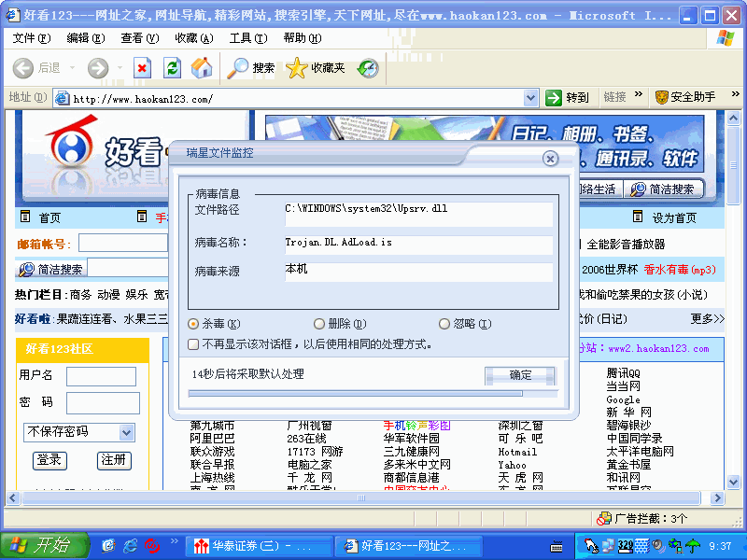The height and width of the screenshot is (560, 747).
Task: Click the 首页 document icon
Action: pos(25,217)
